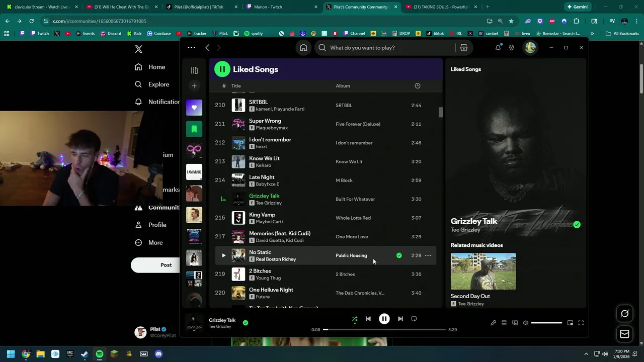Go back in Spotify navigation
The image size is (644, 362).
[x=207, y=48]
